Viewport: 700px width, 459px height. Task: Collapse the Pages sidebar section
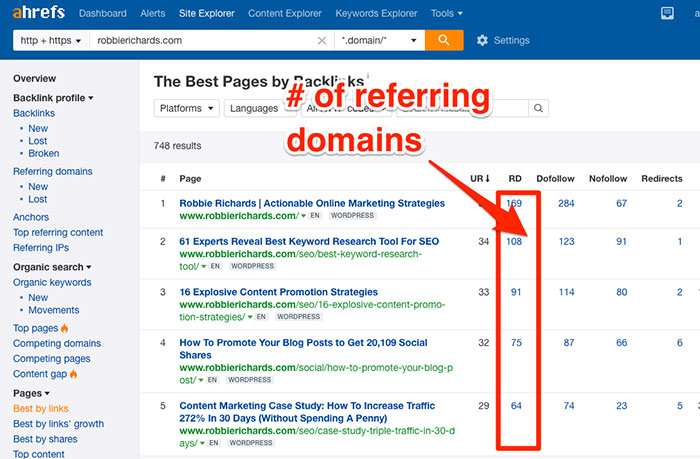click(31, 393)
